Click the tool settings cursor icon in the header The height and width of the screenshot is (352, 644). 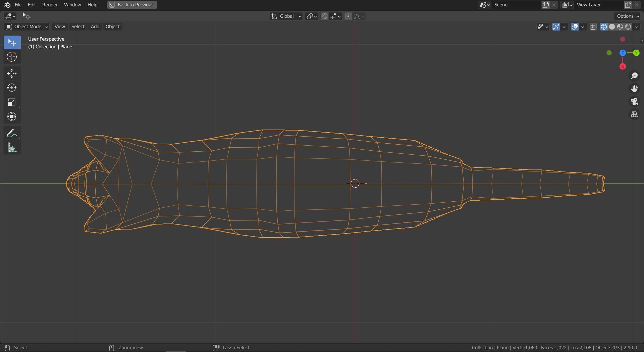point(26,16)
